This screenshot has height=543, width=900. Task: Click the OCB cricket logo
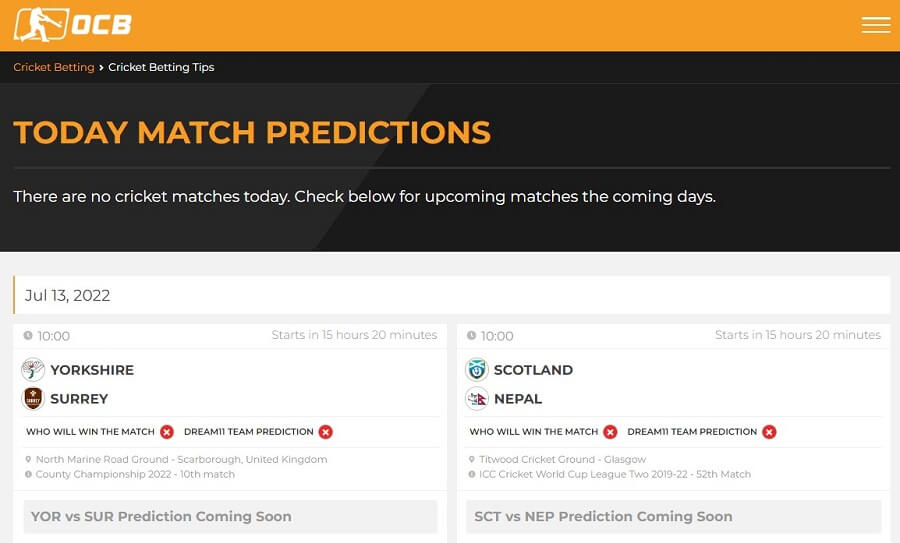tap(73, 25)
